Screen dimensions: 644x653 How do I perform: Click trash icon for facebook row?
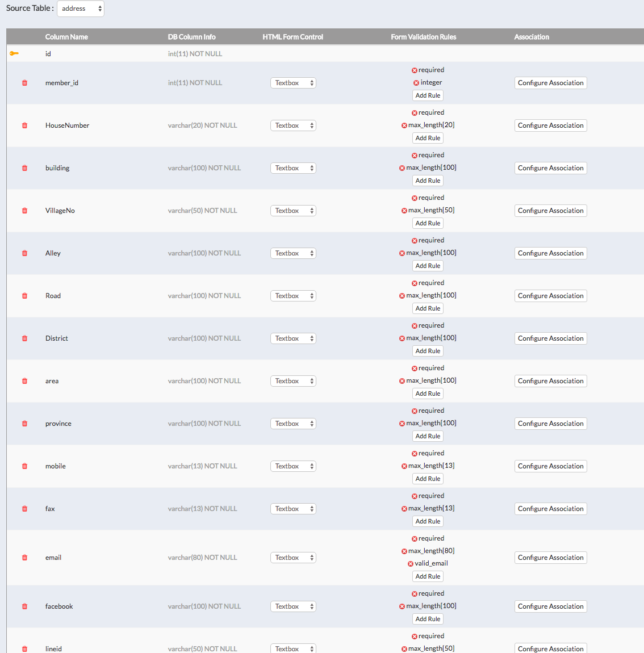24,606
